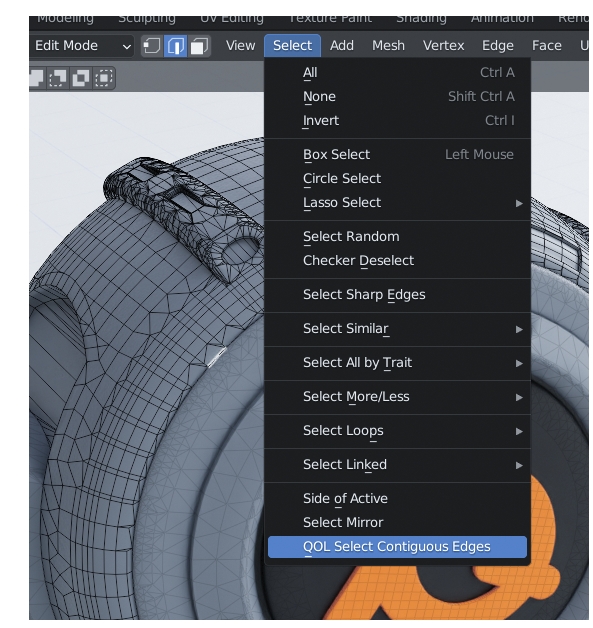The height and width of the screenshot is (628, 593).
Task: Open the View menu
Action: pos(240,46)
